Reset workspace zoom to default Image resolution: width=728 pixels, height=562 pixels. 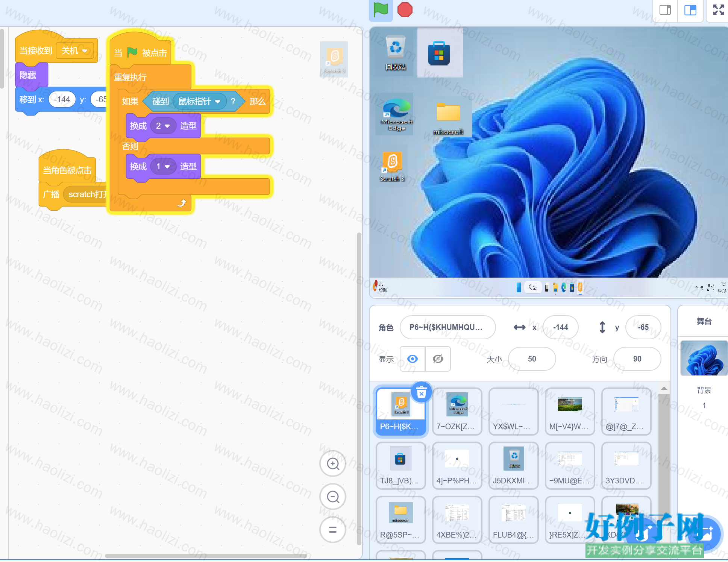pos(333,530)
